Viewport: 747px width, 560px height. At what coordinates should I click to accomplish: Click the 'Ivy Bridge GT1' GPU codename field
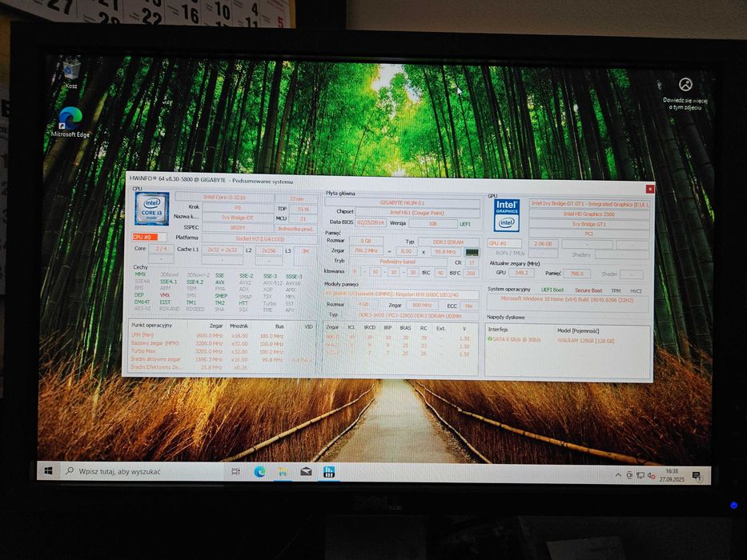click(589, 224)
